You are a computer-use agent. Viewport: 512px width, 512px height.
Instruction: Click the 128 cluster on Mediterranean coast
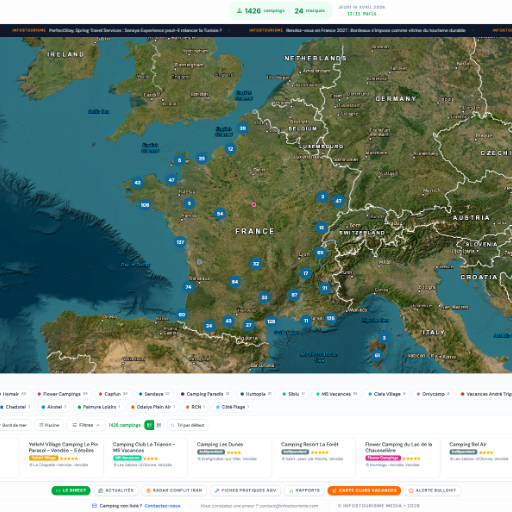tap(271, 321)
